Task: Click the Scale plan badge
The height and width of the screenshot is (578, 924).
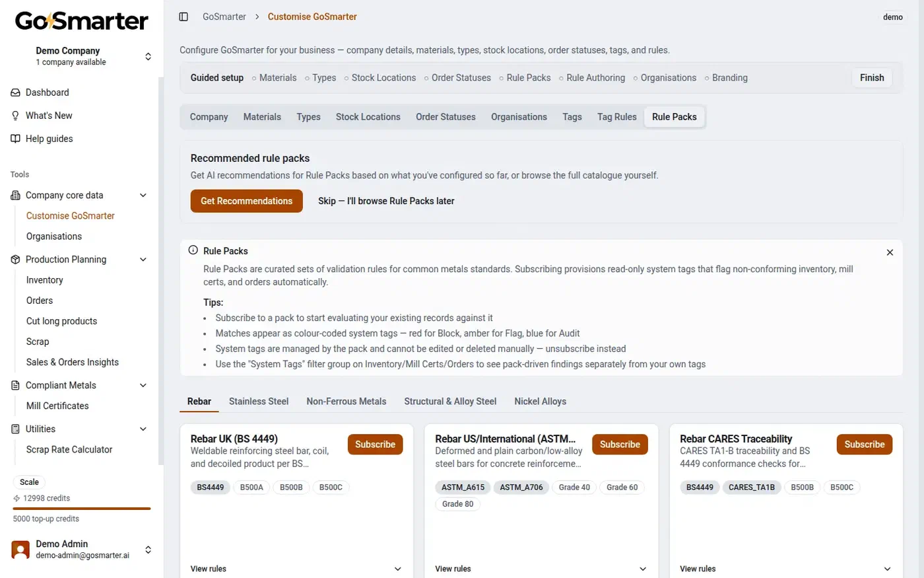Action: click(29, 482)
